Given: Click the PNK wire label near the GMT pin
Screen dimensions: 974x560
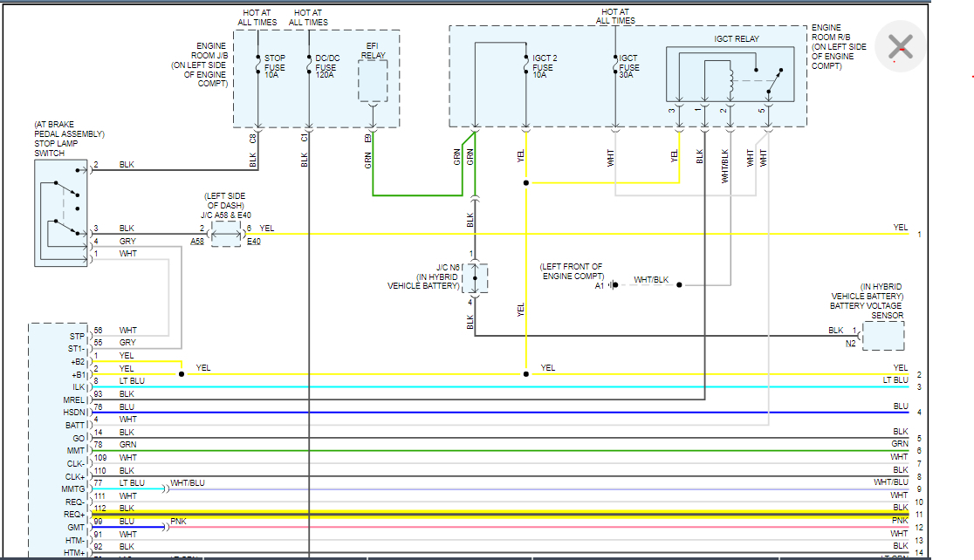Looking at the screenshot, I should [178, 521].
